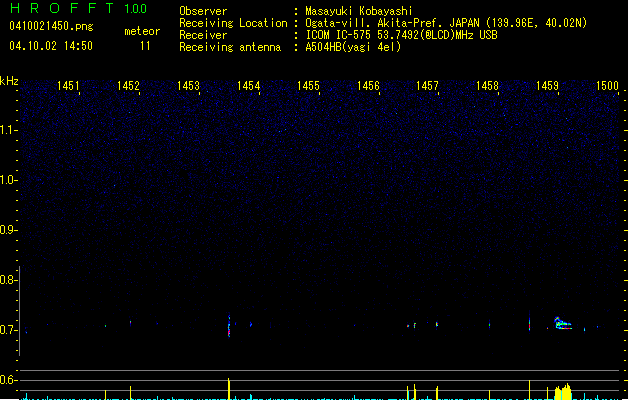
Task: Click the 1459 time axis marker
Action: 547,86
